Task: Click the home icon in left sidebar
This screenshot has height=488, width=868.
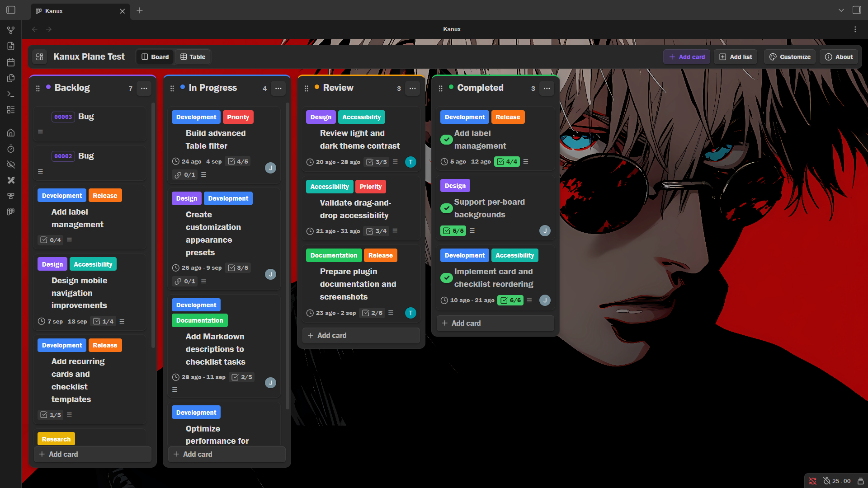Action: click(11, 132)
